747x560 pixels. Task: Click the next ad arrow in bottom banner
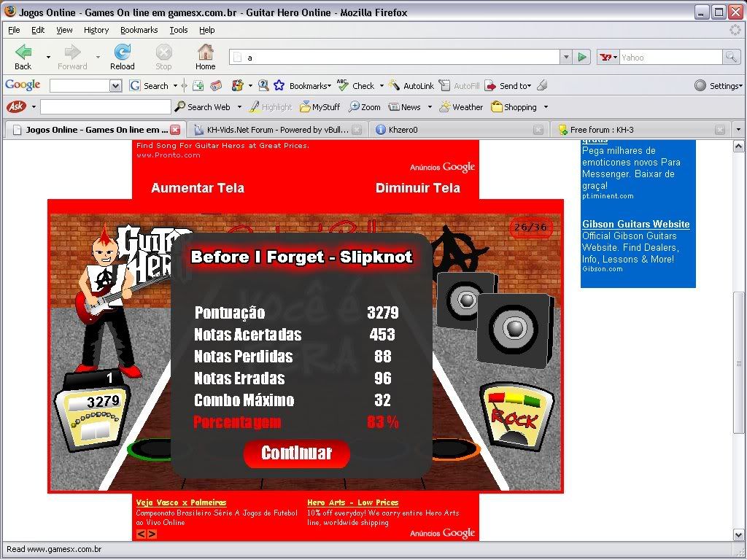coord(152,534)
